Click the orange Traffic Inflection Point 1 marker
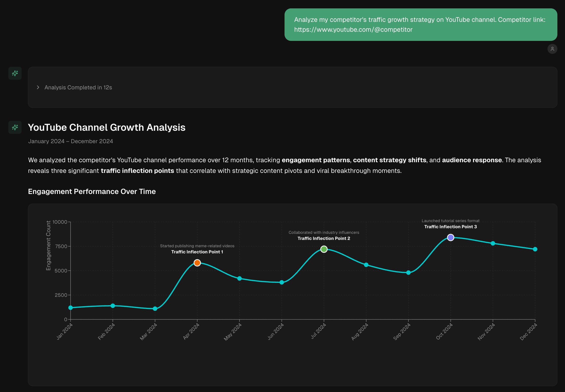 [x=197, y=263]
